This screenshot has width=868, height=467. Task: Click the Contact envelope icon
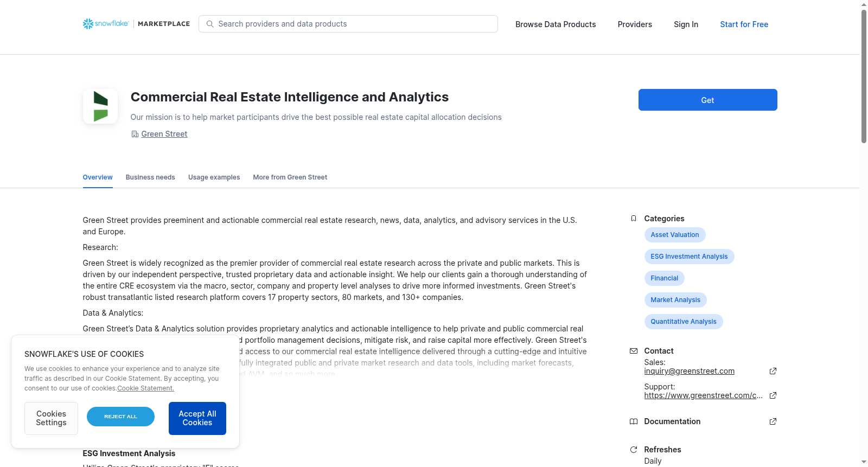coord(634,351)
